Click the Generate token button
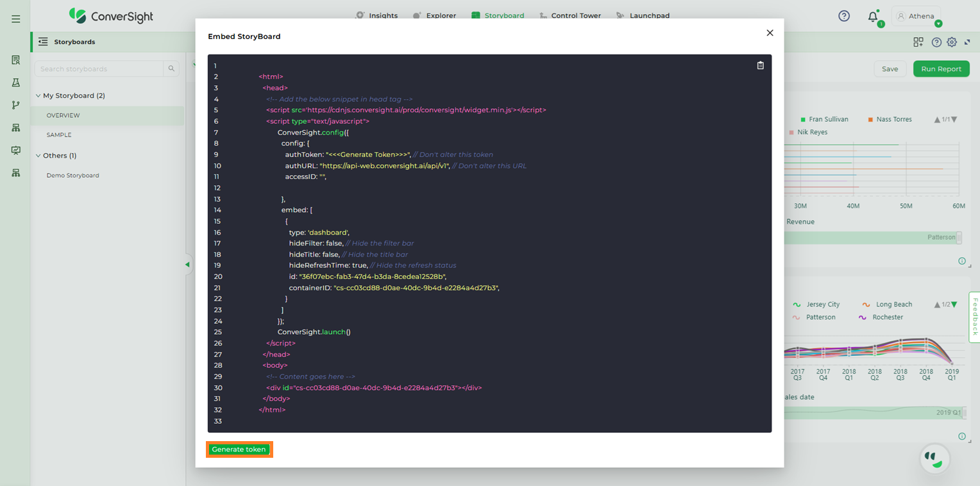 tap(239, 449)
